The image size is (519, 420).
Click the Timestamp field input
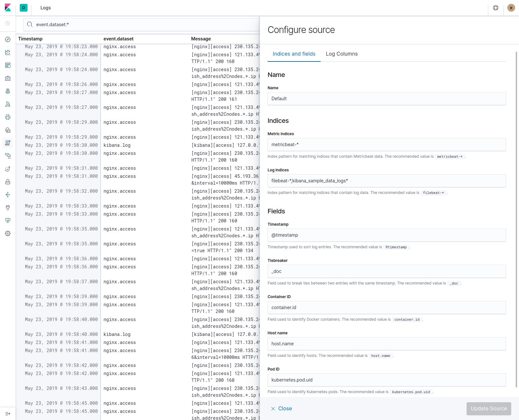[387, 235]
